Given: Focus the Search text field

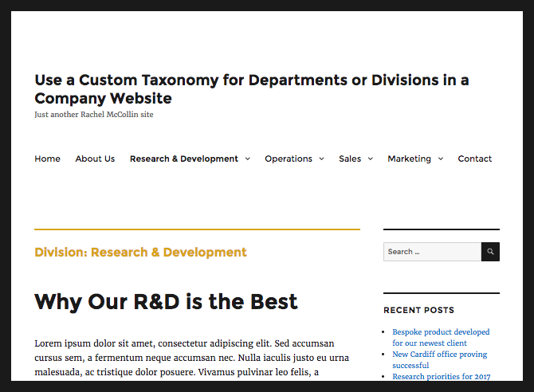Looking at the screenshot, I should (432, 252).
